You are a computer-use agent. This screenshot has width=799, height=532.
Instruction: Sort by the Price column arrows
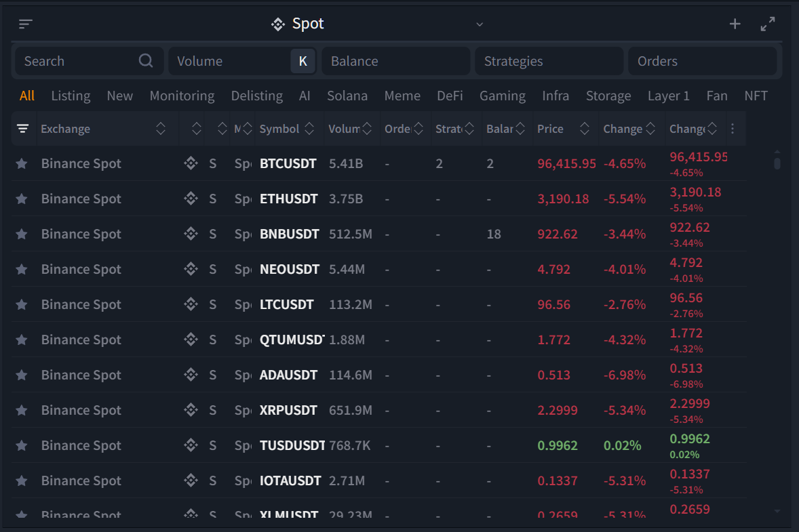[585, 129]
